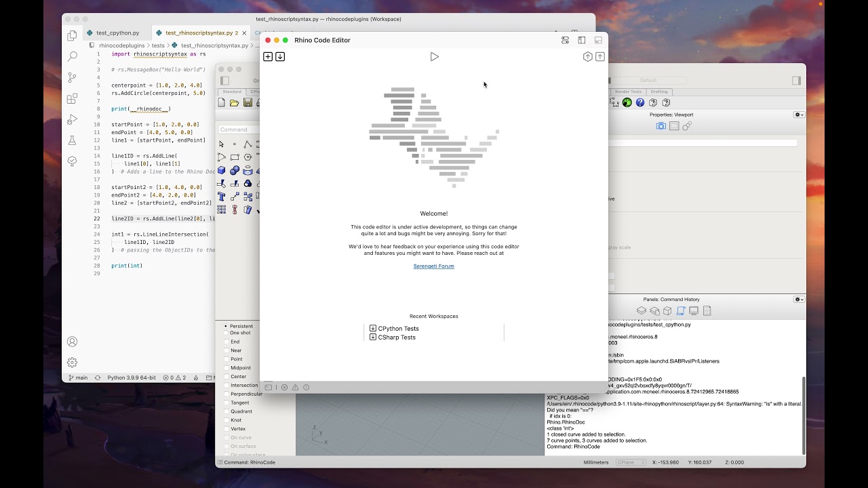Enable Vertex object snap

click(x=226, y=429)
